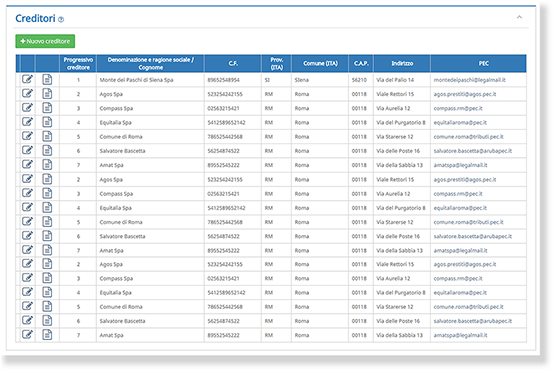Image resolution: width=555 pixels, height=371 pixels.
Task: Click the Nuovo creditore button
Action: click(45, 41)
